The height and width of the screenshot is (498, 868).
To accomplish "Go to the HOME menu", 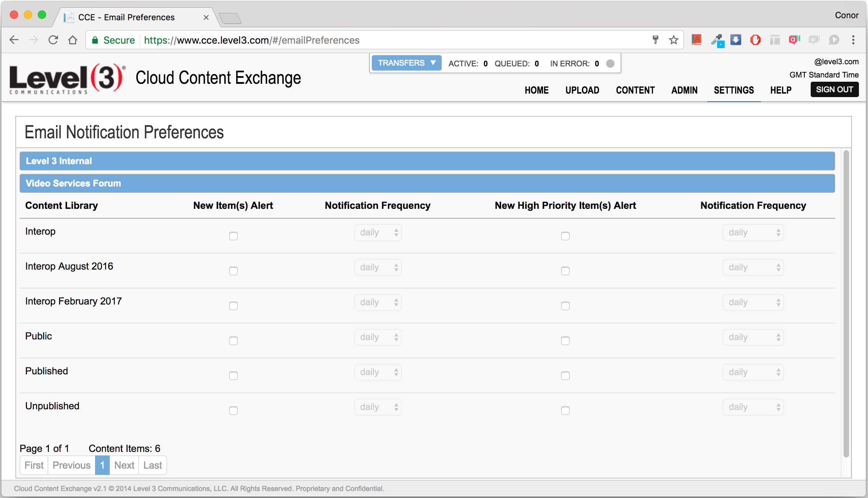I will [537, 90].
